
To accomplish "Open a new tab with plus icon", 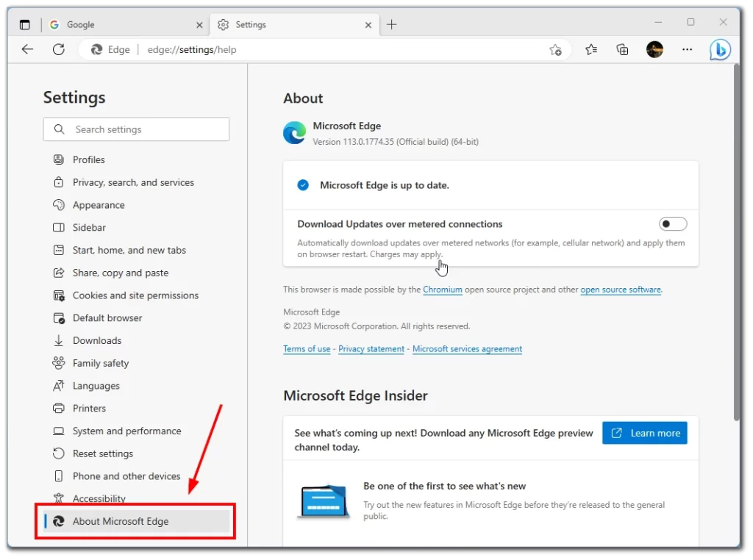I will click(x=392, y=24).
